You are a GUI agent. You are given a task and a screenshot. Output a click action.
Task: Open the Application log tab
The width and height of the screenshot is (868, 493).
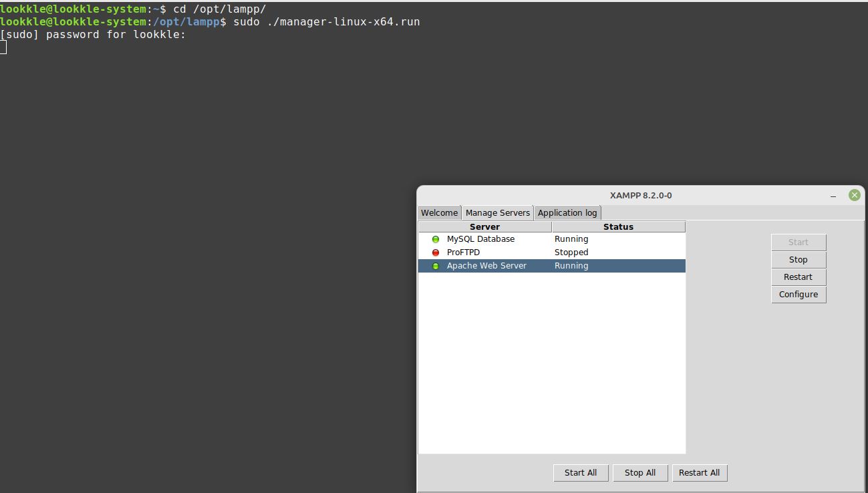567,212
